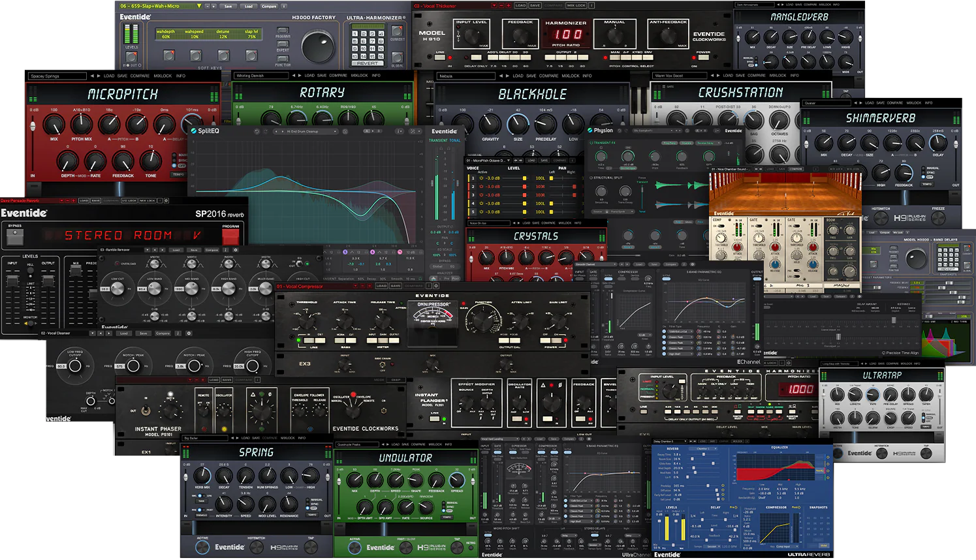The image size is (976, 560).
Task: Toggle the Spring ACTIVE footswitch
Action: pyautogui.click(x=203, y=548)
